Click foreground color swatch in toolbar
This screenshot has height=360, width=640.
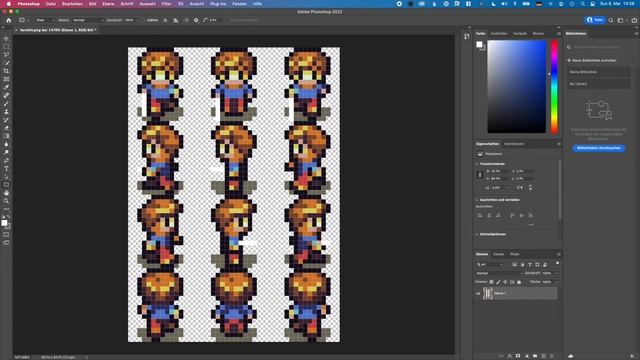click(4, 222)
